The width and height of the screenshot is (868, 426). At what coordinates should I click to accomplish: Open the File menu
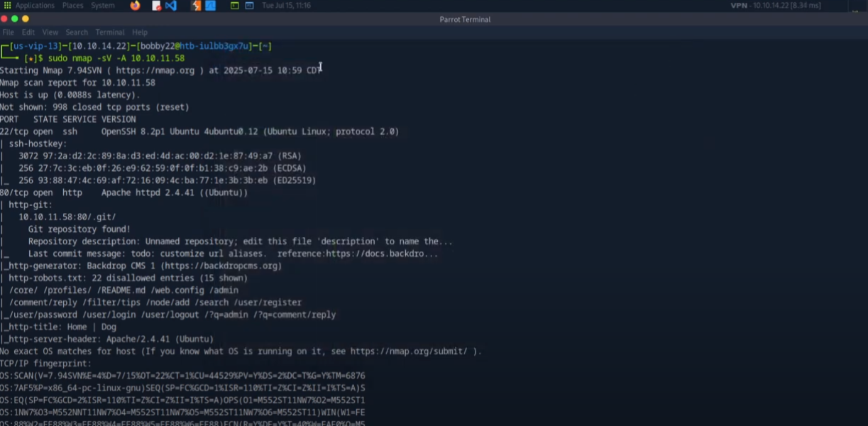pos(8,32)
